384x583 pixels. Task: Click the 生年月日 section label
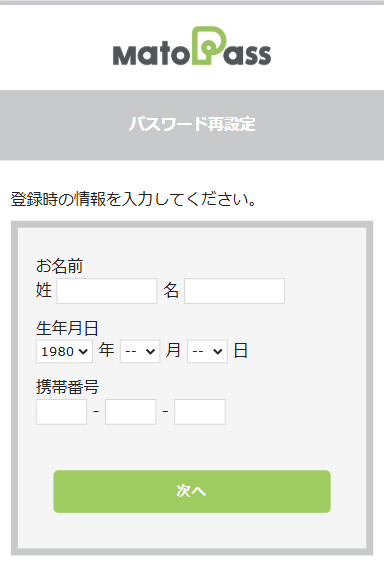click(x=67, y=328)
